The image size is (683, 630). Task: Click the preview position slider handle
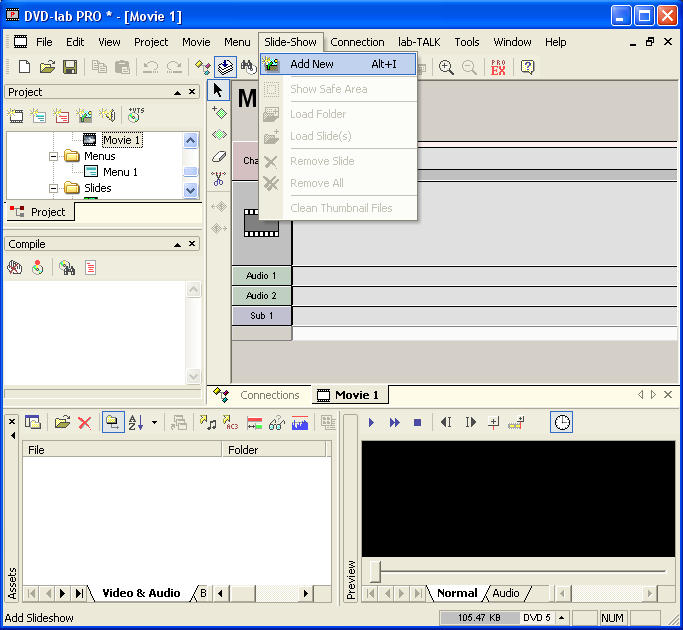pyautogui.click(x=375, y=571)
